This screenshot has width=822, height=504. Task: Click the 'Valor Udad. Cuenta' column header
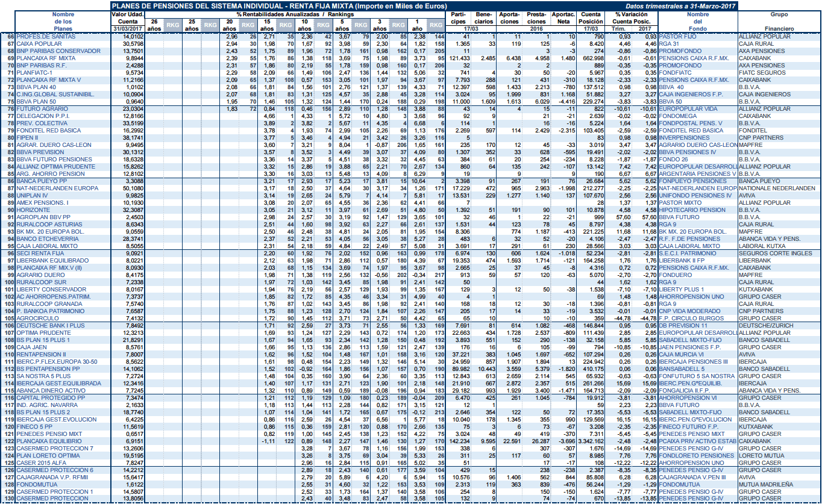point(128,17)
